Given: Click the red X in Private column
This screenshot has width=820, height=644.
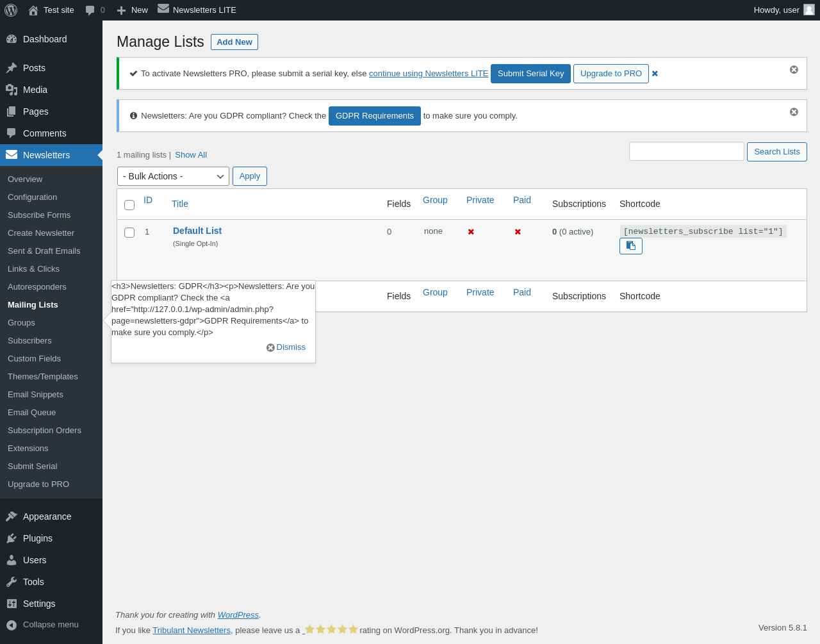Looking at the screenshot, I should coord(471,232).
